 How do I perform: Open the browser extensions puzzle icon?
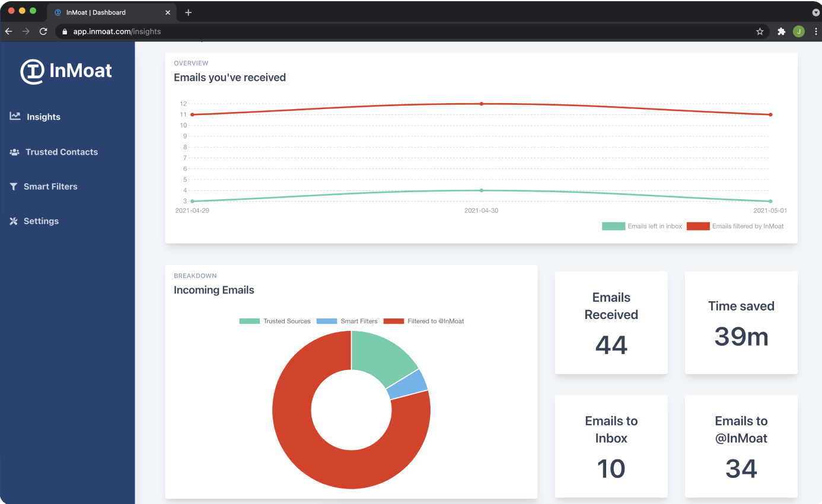click(x=781, y=31)
